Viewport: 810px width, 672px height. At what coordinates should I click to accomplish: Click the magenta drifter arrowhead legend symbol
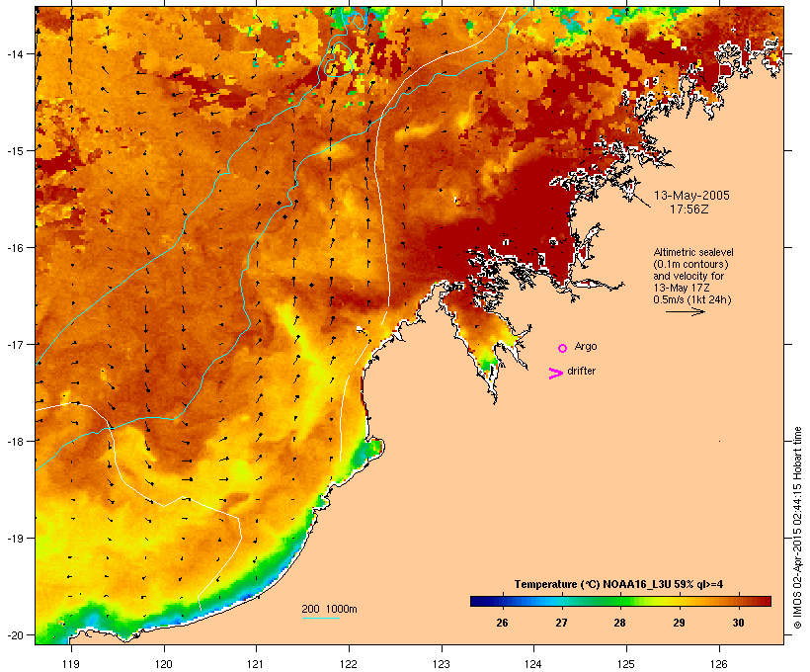pyautogui.click(x=556, y=374)
